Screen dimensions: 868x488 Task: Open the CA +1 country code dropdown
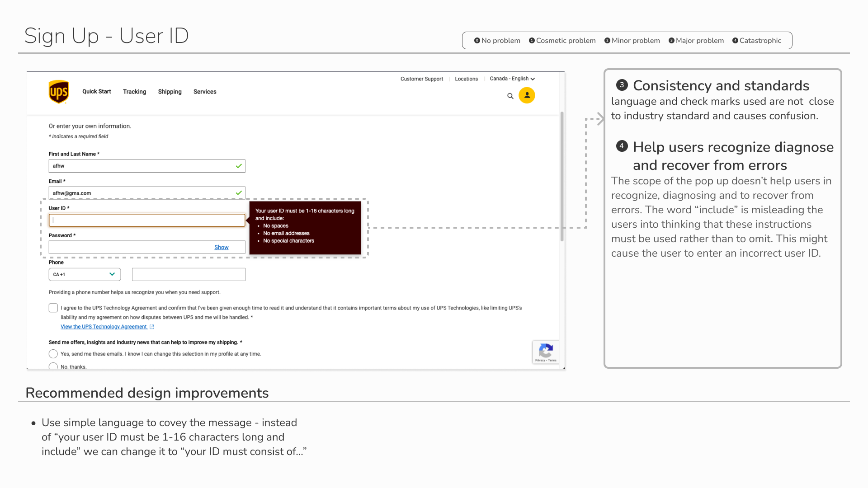[85, 274]
